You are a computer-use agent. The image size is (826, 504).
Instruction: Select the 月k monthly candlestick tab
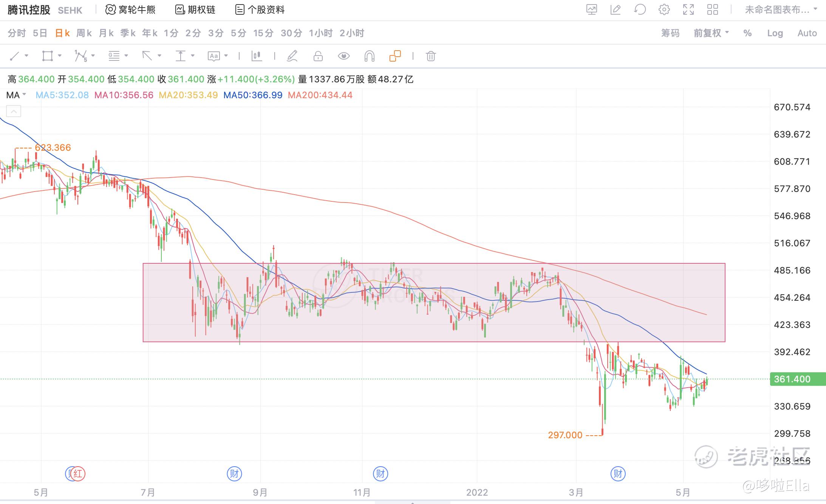[106, 33]
